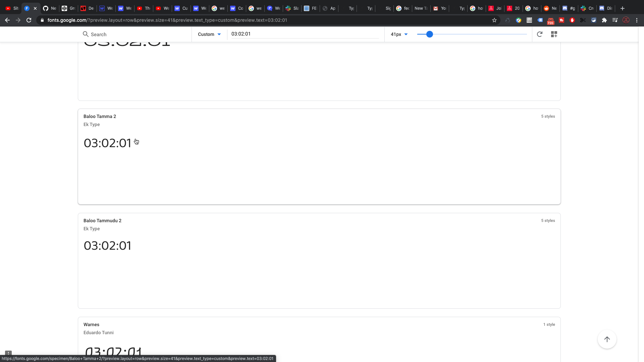The height and width of the screenshot is (362, 644).
Task: Click the bar chart extension icon
Action: pos(529,20)
